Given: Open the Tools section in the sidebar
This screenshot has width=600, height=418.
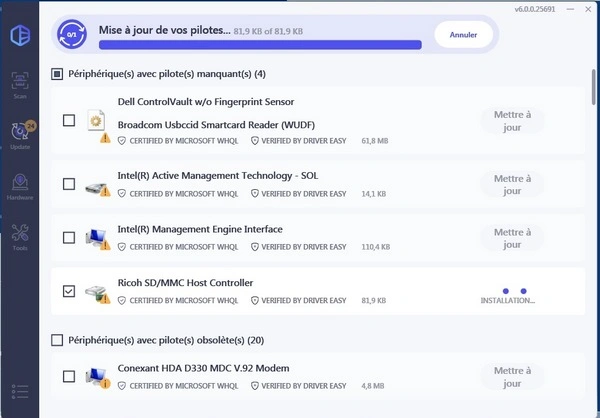Looking at the screenshot, I should (19, 239).
